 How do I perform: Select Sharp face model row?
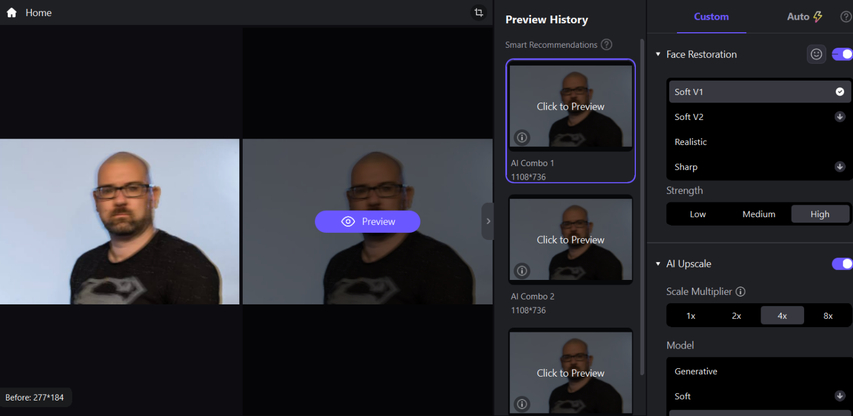click(x=759, y=167)
